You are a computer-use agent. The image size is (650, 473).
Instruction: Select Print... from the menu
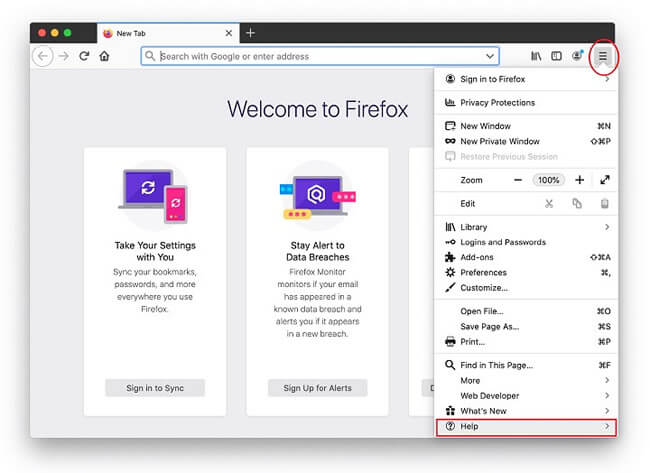[x=526, y=342]
